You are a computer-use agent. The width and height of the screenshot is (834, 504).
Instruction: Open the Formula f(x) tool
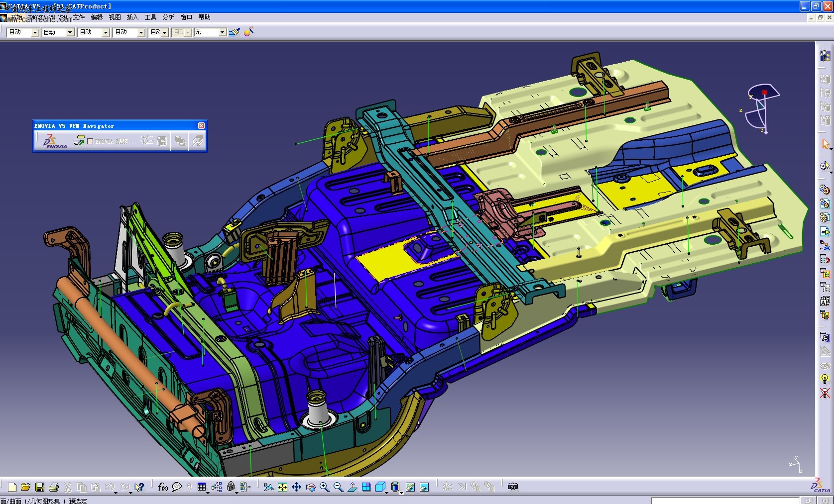pos(162,487)
